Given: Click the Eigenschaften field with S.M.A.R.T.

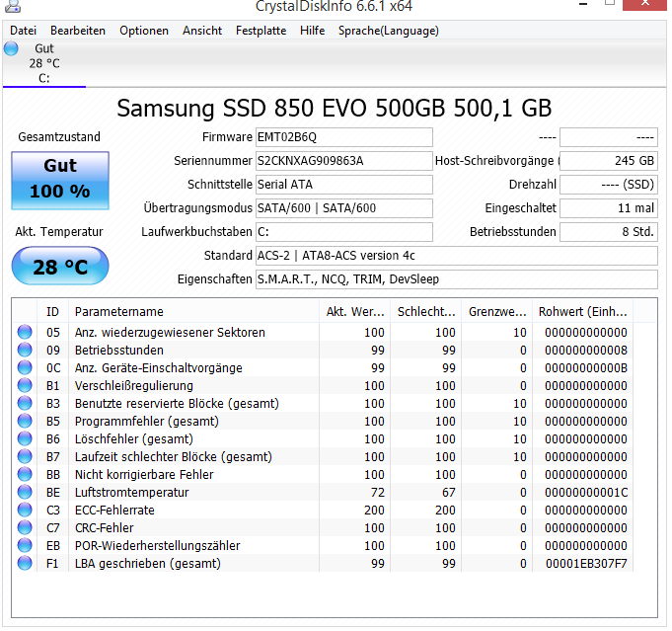Looking at the screenshot, I should [457, 279].
